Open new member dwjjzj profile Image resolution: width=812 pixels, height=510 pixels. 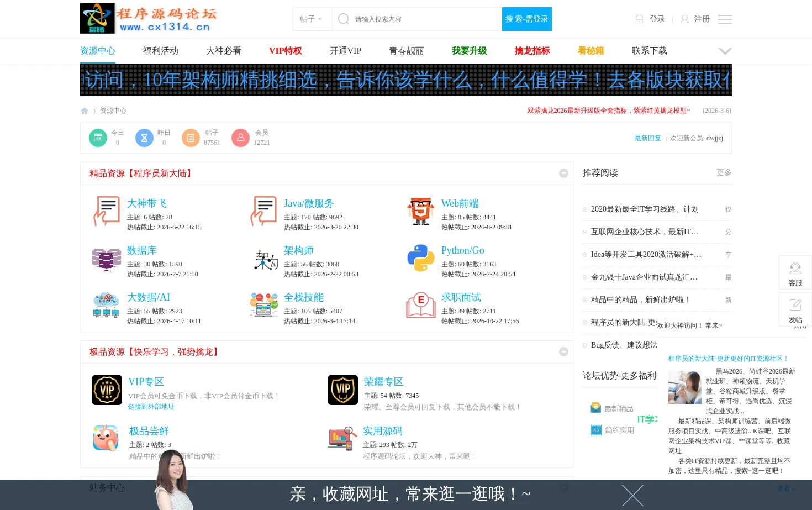coord(715,138)
